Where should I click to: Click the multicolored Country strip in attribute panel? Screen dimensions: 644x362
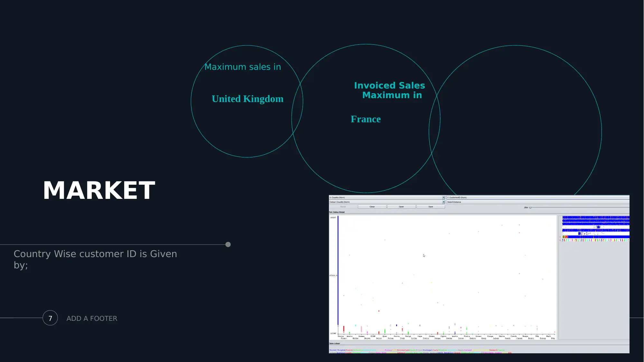pyautogui.click(x=596, y=240)
